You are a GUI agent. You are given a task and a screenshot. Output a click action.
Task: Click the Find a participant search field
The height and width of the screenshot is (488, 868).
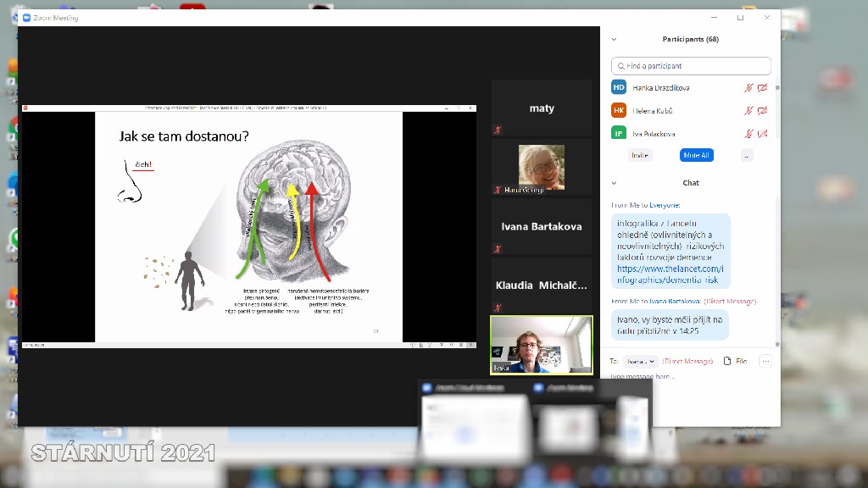692,65
